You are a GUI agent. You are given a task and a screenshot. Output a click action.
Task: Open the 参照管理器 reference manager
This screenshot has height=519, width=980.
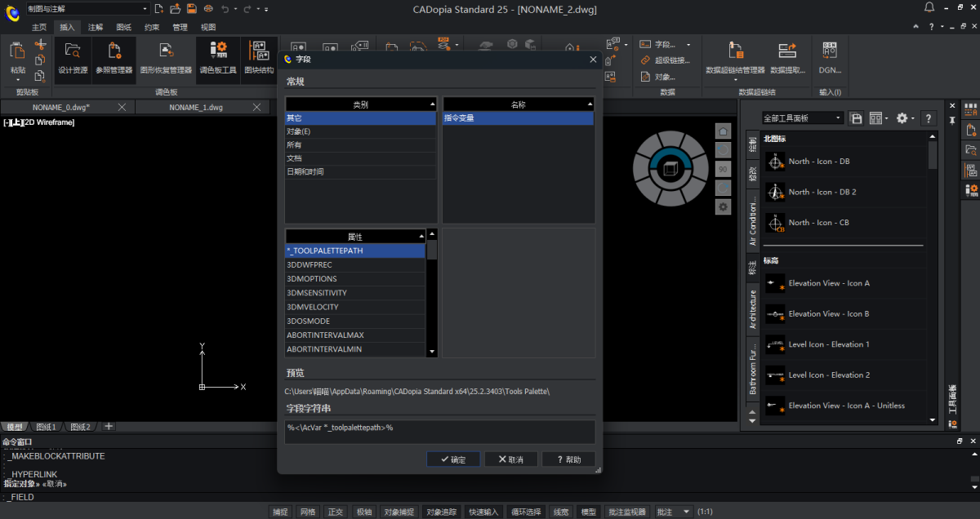pyautogui.click(x=114, y=57)
